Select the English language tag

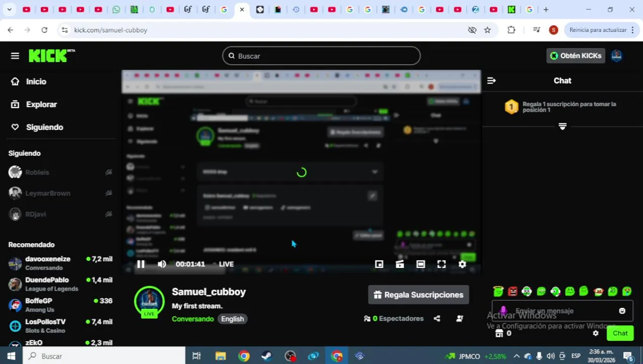[233, 319]
